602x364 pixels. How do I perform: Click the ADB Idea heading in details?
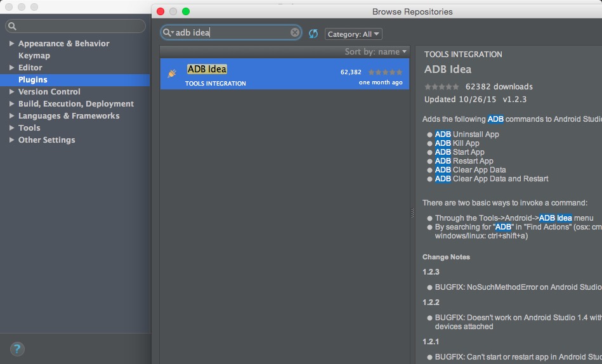[x=448, y=70]
